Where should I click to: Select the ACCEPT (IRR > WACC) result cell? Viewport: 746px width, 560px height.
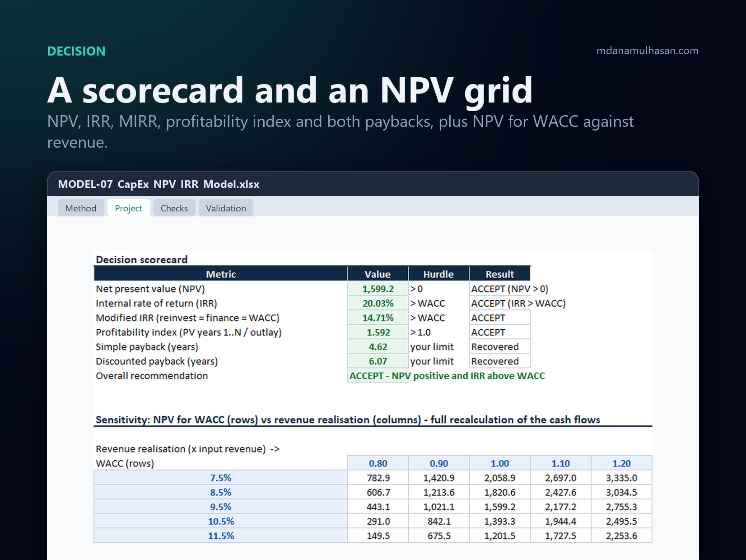point(518,303)
